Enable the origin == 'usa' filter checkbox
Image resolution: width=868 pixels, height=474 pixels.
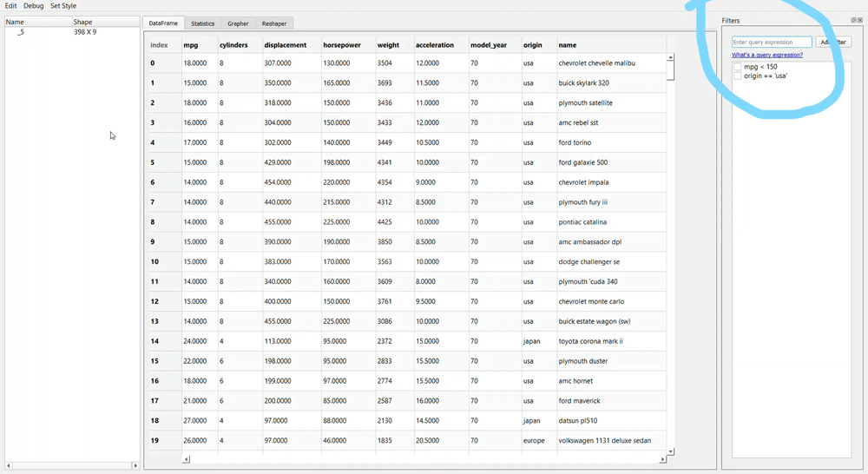coord(737,76)
